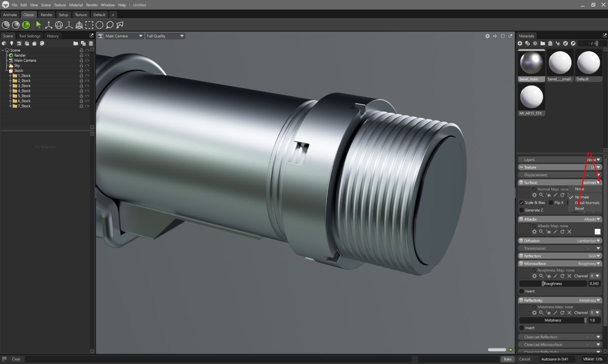Click Cancel in status bar
The height and width of the screenshot is (364, 608).
[x=524, y=359]
